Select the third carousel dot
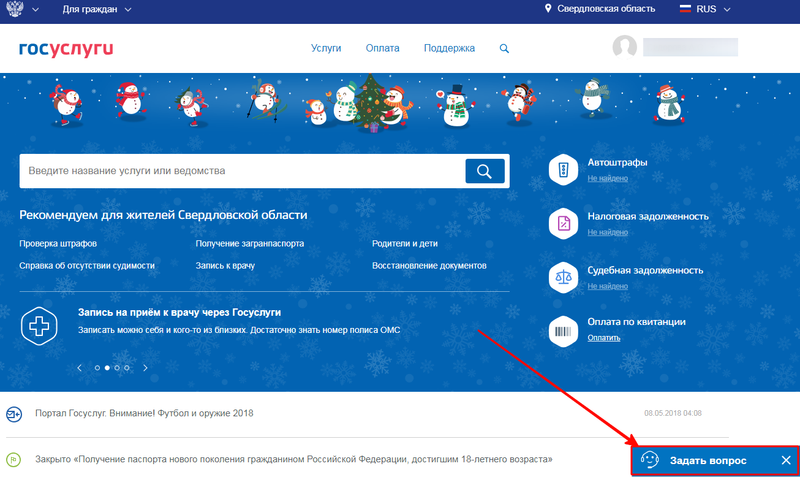Image resolution: width=800 pixels, height=477 pixels. click(x=117, y=368)
